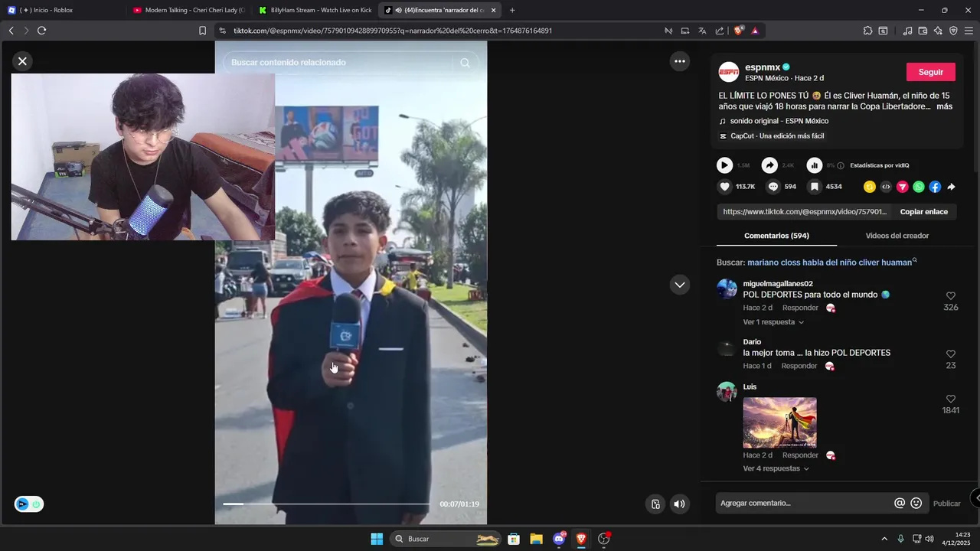Select the video URL text field
Viewport: 980px width, 551px height.
point(804,212)
